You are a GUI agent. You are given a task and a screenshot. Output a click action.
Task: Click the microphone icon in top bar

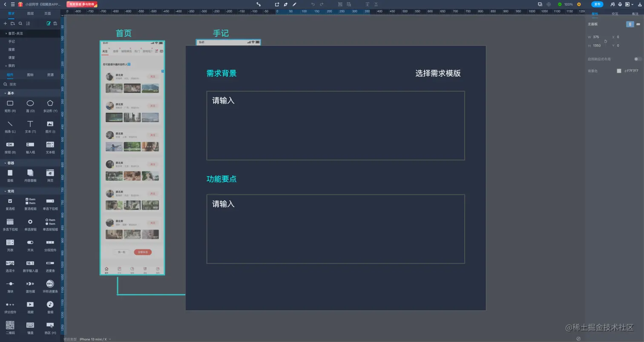point(620,4)
